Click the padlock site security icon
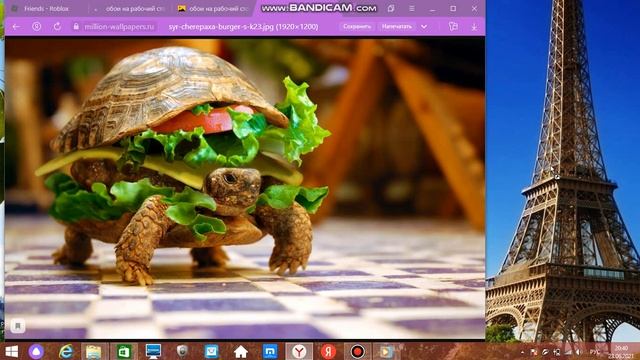The height and width of the screenshot is (360, 640). click(x=76, y=27)
